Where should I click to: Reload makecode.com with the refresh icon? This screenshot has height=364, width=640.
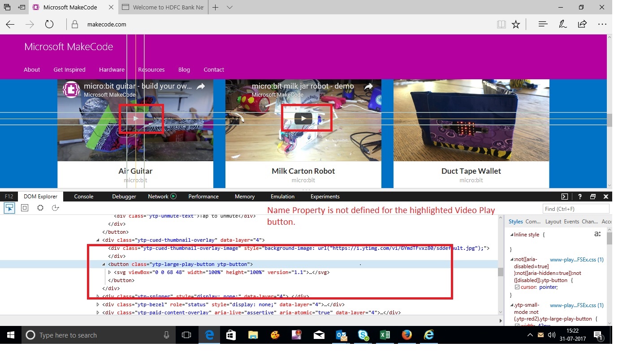coord(49,24)
